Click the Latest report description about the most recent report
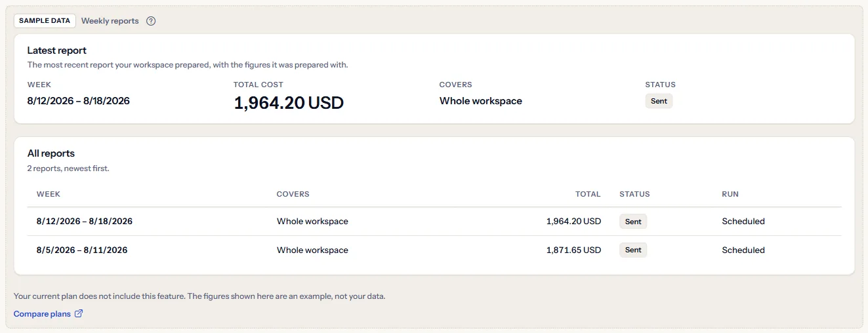The height and width of the screenshot is (333, 868). [x=188, y=65]
